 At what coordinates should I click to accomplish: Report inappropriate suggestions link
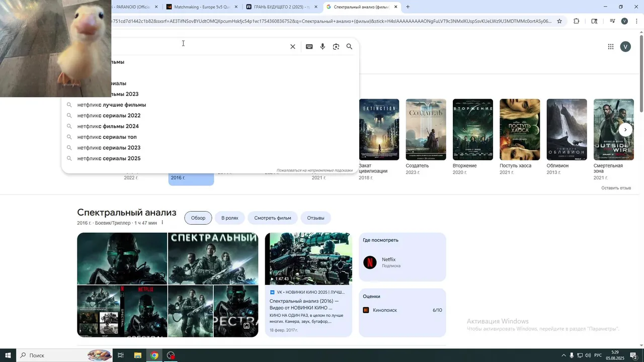(314, 170)
